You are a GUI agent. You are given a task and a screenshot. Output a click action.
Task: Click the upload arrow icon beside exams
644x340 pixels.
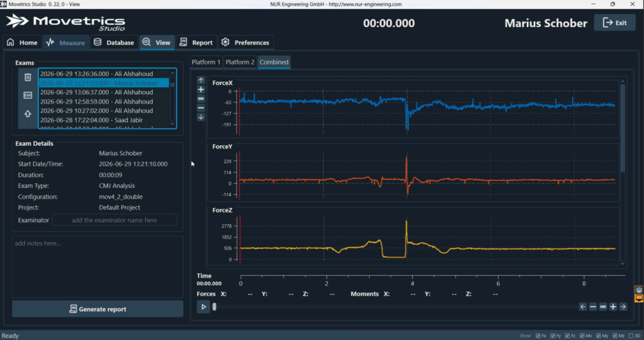pyautogui.click(x=28, y=114)
